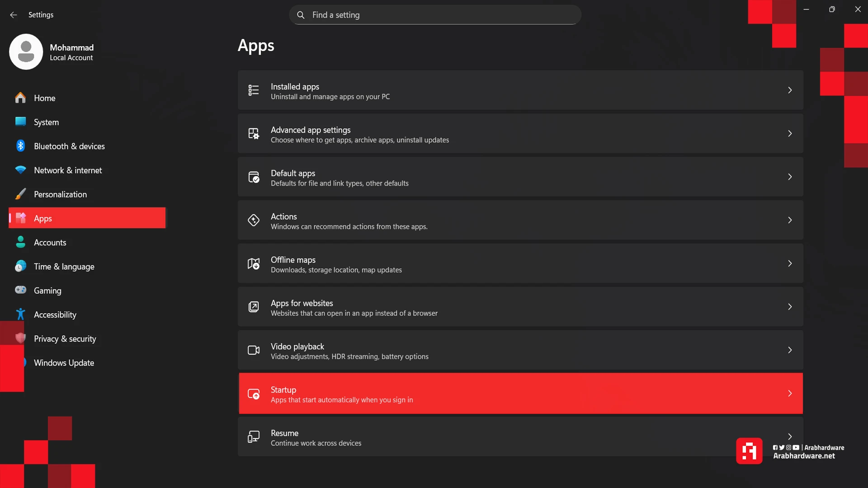Click the Video playback camera icon
Screen dimensions: 868x488
coord(254,350)
